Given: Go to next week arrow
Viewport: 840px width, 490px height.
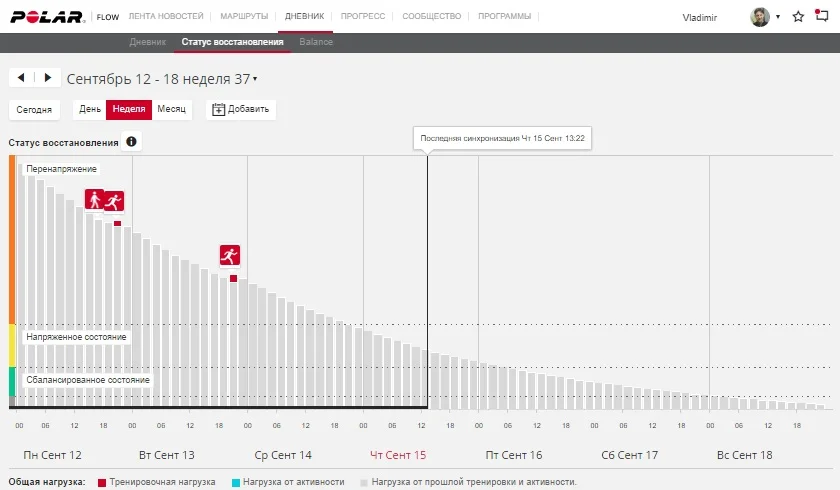Looking at the screenshot, I should [x=48, y=78].
